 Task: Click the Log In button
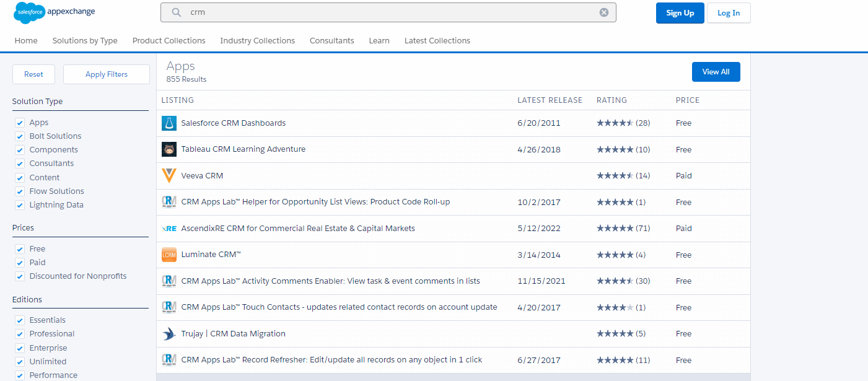[729, 13]
